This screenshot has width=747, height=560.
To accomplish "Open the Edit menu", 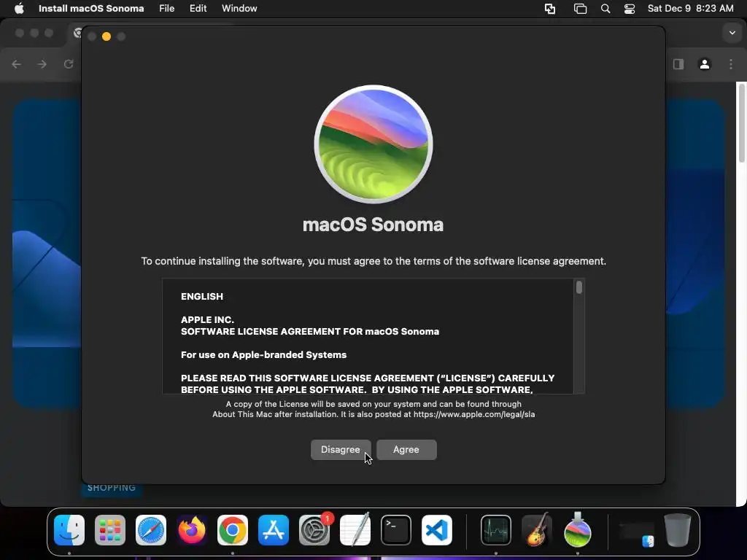I will tap(198, 9).
